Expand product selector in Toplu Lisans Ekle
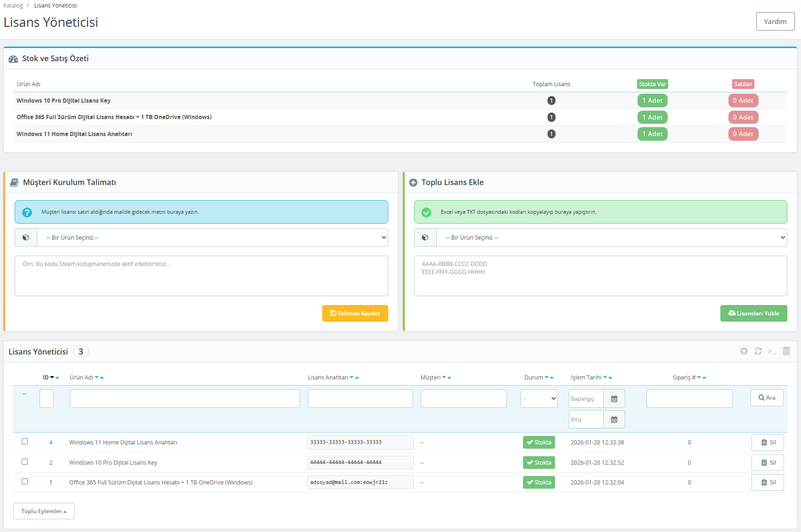 point(611,238)
